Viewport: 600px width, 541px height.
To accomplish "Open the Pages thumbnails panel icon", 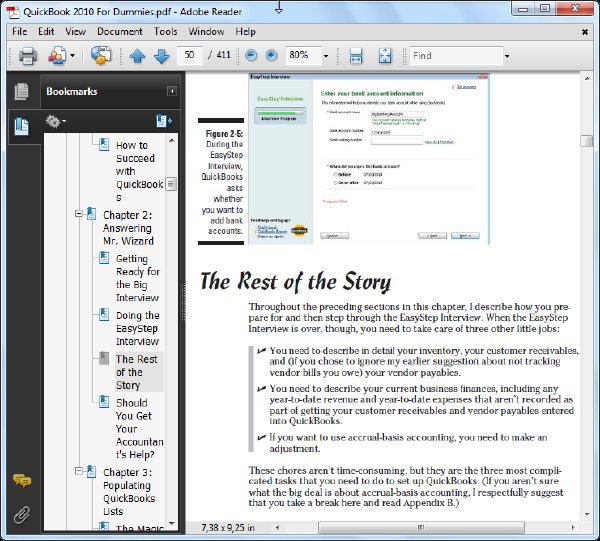I will [x=21, y=91].
